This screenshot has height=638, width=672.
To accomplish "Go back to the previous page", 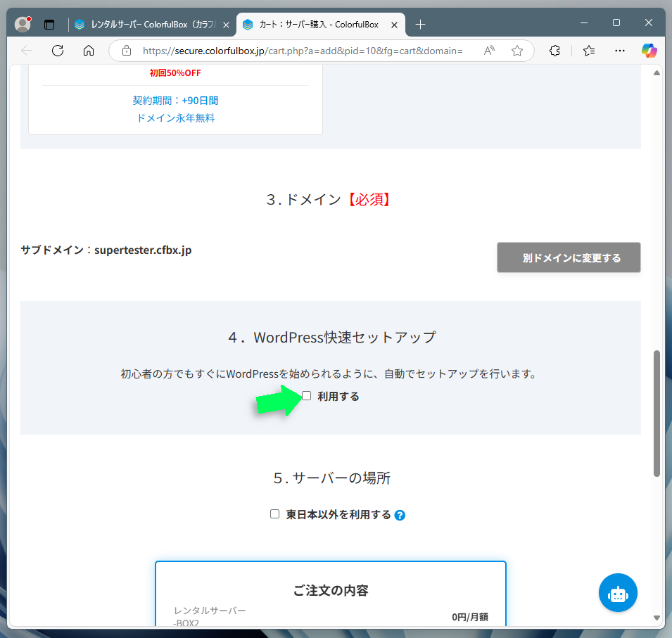I will point(27,51).
